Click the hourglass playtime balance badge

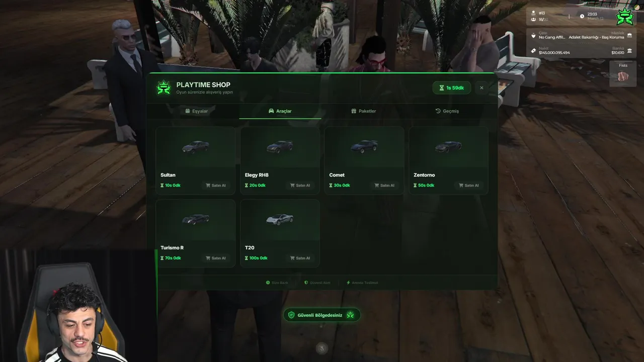tap(451, 87)
